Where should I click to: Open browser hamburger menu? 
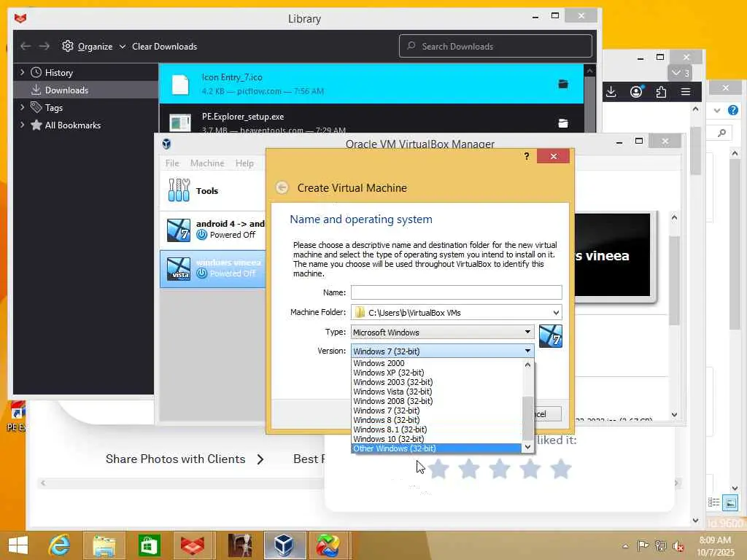click(x=686, y=91)
